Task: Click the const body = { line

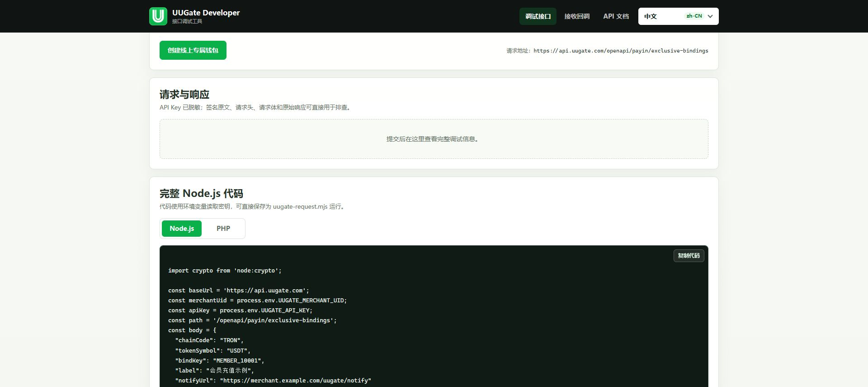Action: [x=192, y=330]
